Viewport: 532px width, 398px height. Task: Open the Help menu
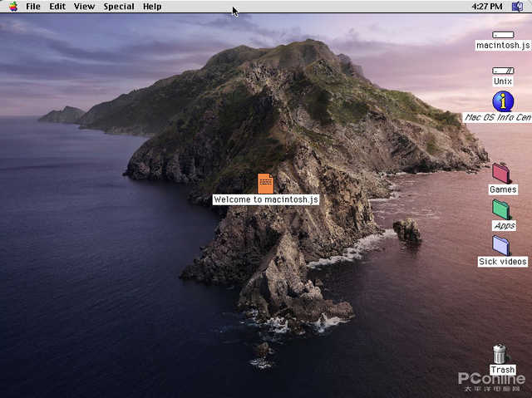click(x=152, y=7)
